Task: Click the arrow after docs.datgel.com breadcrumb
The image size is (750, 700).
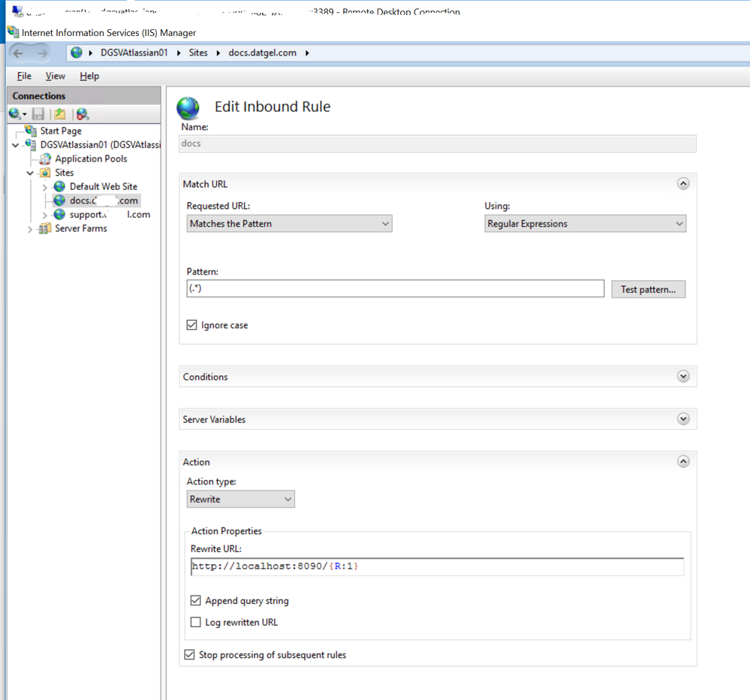Action: (307, 53)
